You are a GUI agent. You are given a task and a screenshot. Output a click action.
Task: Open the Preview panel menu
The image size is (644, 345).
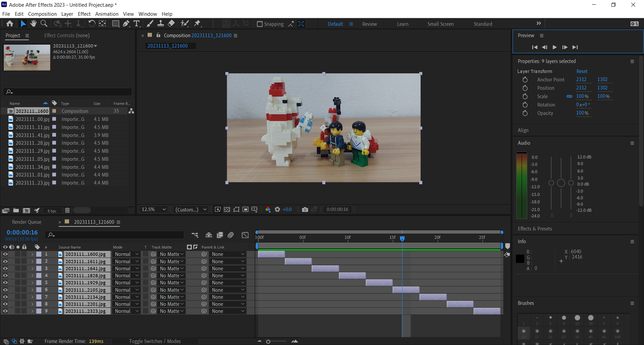(x=541, y=36)
